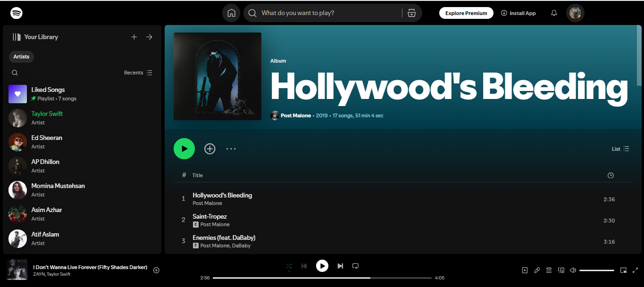
Task: Open the more options menu for the album
Action: click(x=231, y=148)
